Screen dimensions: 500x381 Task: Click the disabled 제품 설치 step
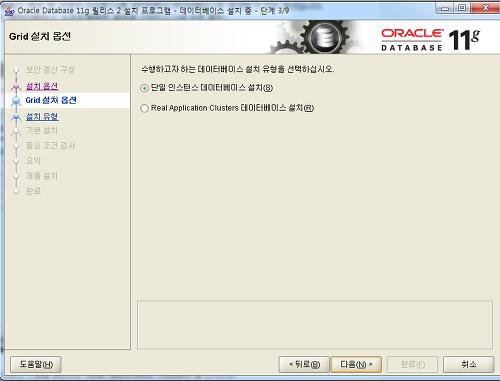pos(42,176)
